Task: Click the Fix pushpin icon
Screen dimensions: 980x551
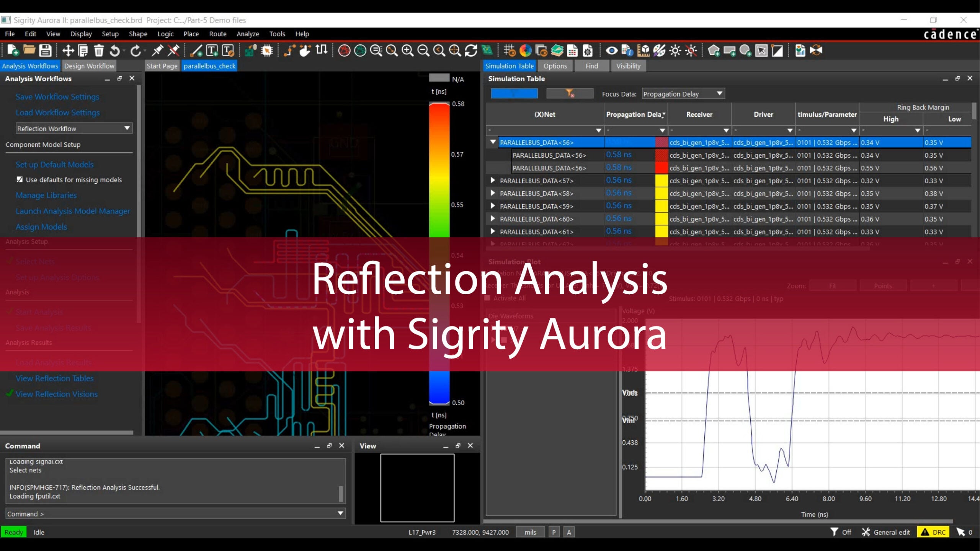Action: pyautogui.click(x=157, y=50)
